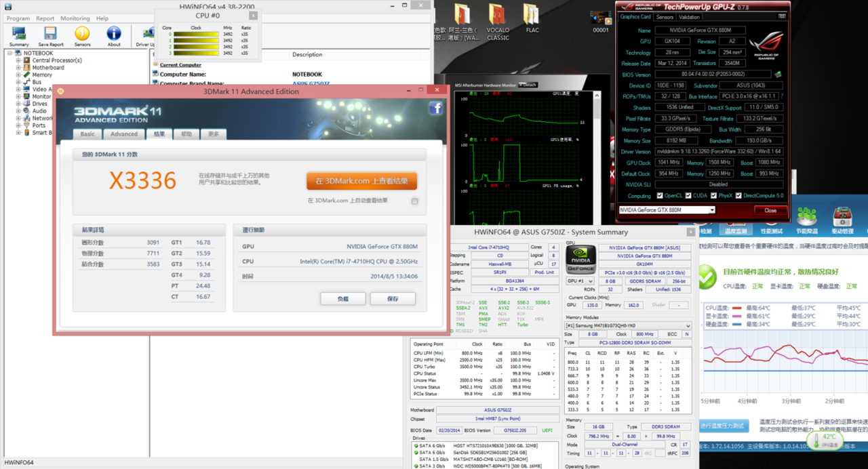Open the Sensors toolbar icon in HWiNFO64
Viewport: 868px width, 469px height.
click(82, 36)
